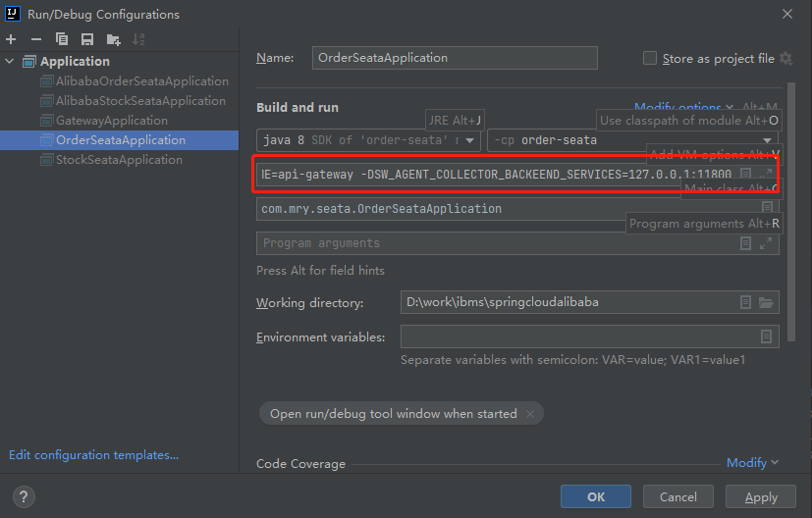Viewport: 812px width, 518px height.
Task: Remove selected configuration with minus icon
Action: [36, 39]
